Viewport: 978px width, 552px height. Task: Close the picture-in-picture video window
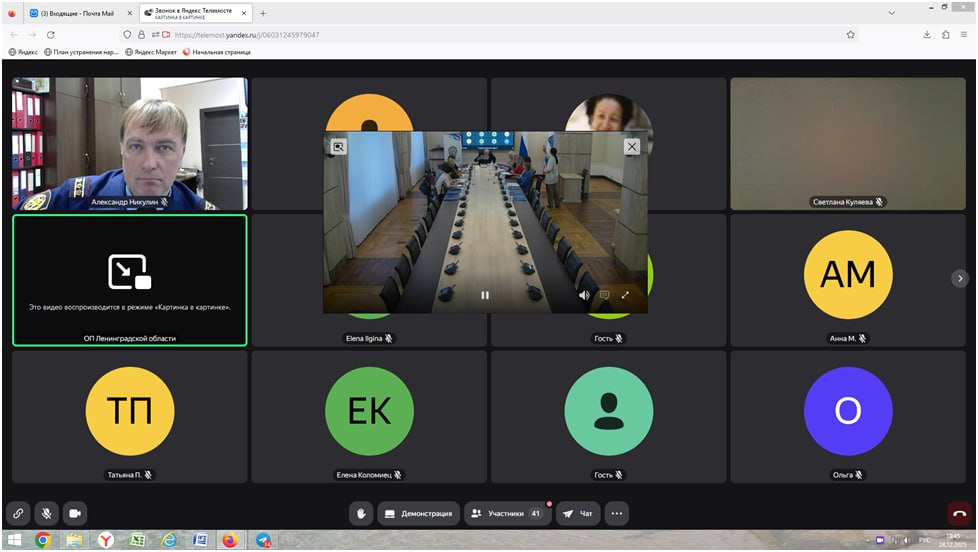point(631,146)
